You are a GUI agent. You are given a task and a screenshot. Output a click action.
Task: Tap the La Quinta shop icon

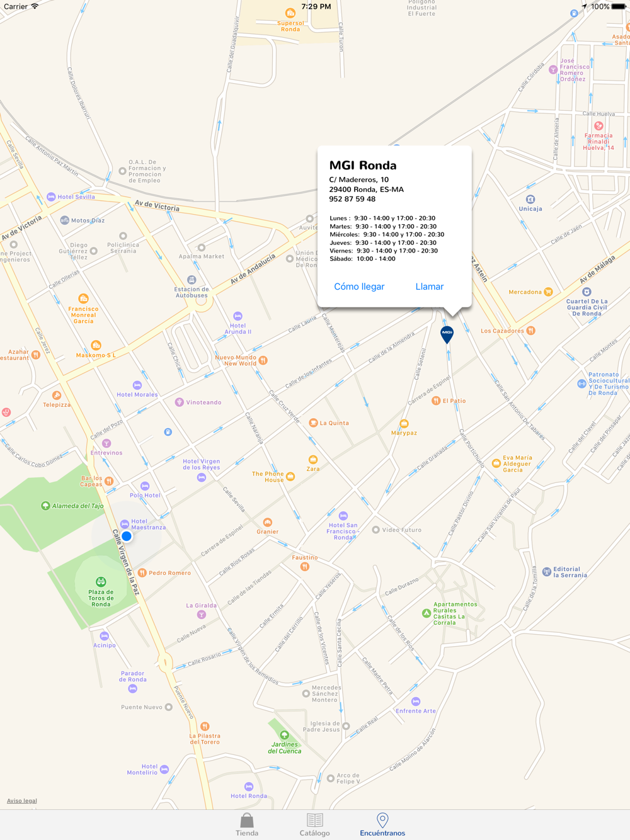[313, 423]
